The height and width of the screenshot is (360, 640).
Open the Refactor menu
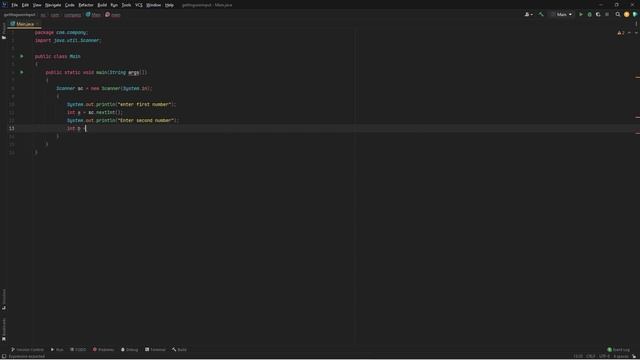coord(86,5)
